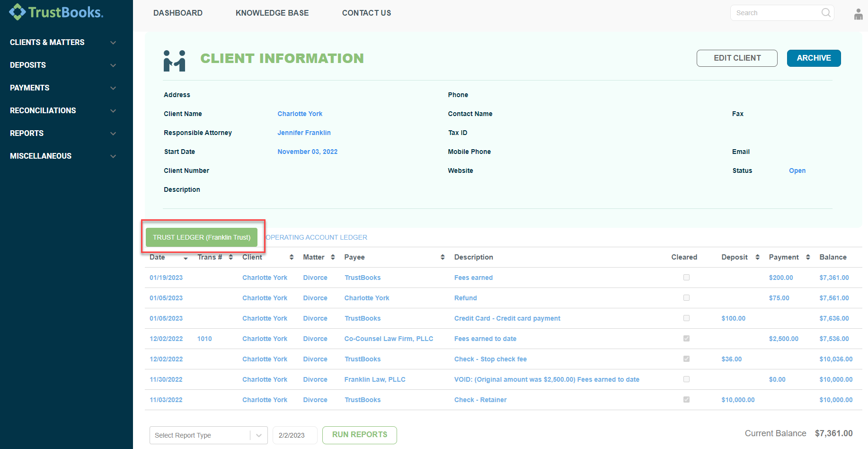868x449 pixels.
Task: Expand the Reports sidebar menu
Action: (63, 134)
